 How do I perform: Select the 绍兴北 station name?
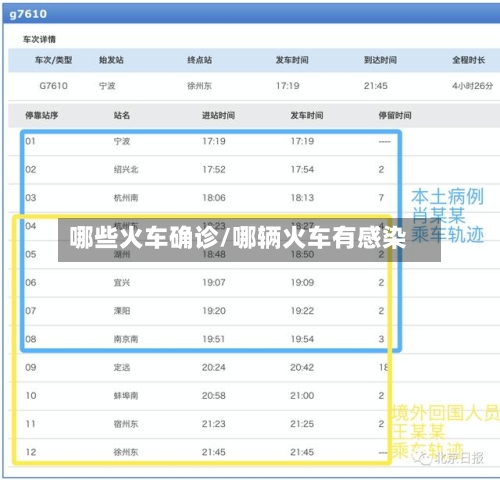(x=126, y=170)
